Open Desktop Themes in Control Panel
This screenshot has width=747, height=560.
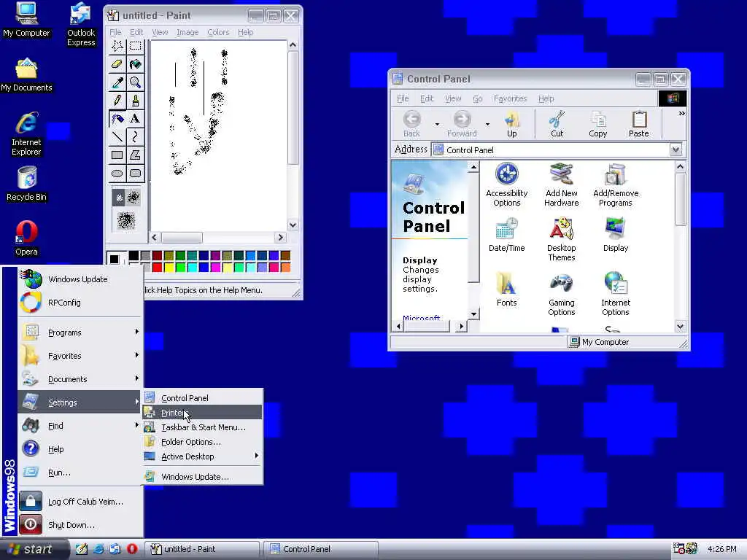pyautogui.click(x=561, y=239)
